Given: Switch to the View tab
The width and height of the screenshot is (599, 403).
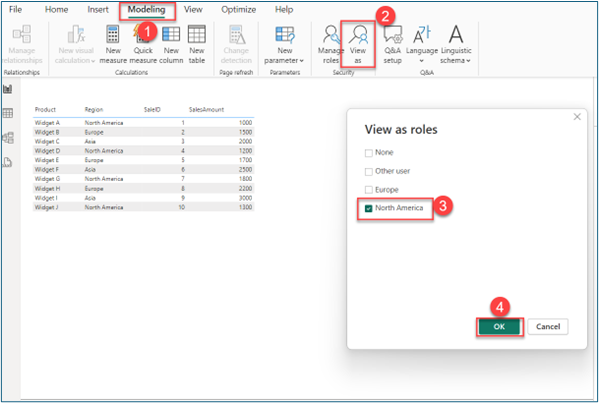Looking at the screenshot, I should tap(193, 10).
